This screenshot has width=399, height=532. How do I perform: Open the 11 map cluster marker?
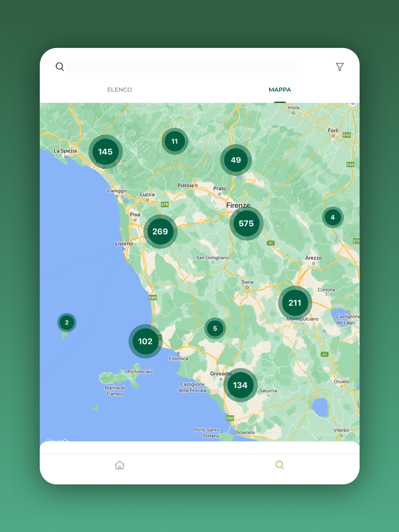click(175, 141)
